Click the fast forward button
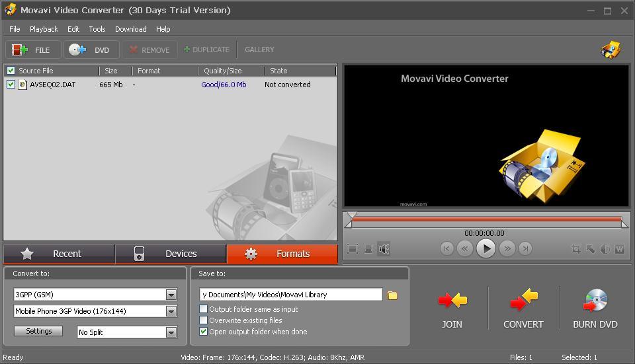635x364 pixels. [x=507, y=248]
